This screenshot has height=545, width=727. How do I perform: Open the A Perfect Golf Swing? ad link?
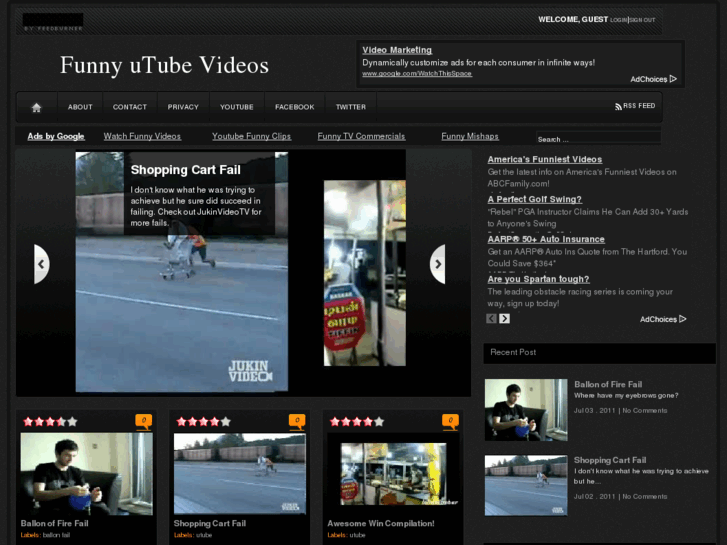click(535, 199)
